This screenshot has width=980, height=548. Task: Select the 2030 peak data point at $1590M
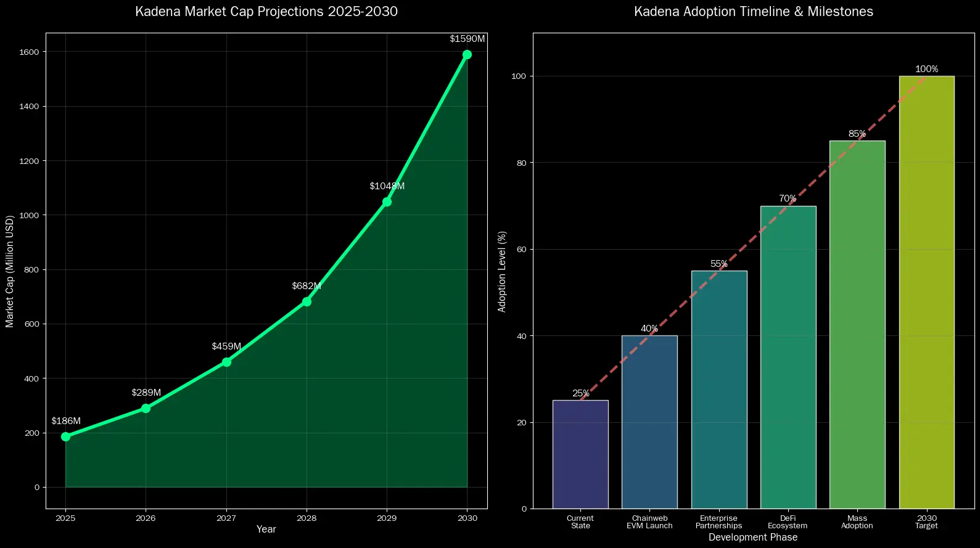pos(467,54)
